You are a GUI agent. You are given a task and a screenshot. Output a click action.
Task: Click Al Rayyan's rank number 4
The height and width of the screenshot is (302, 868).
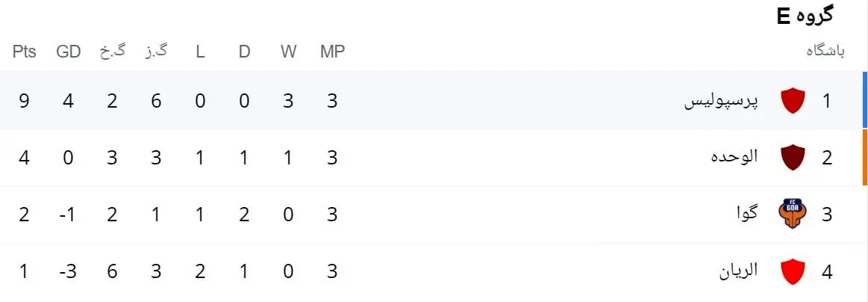[x=826, y=271]
